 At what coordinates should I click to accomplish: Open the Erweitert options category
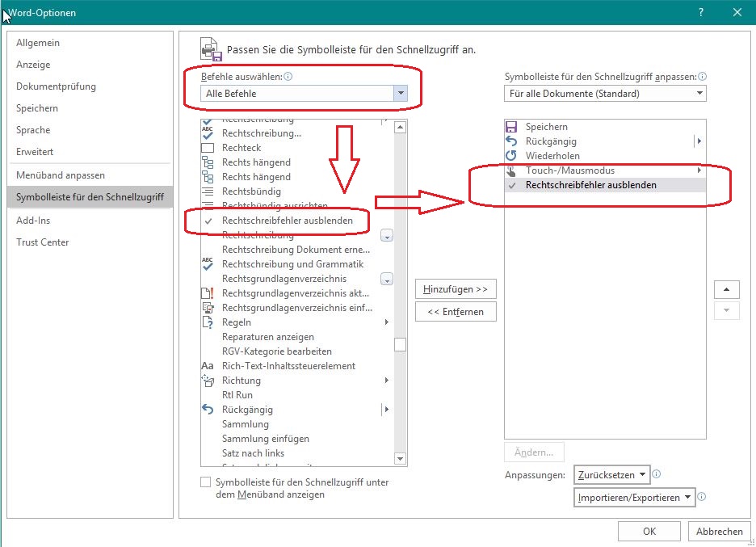(x=35, y=151)
